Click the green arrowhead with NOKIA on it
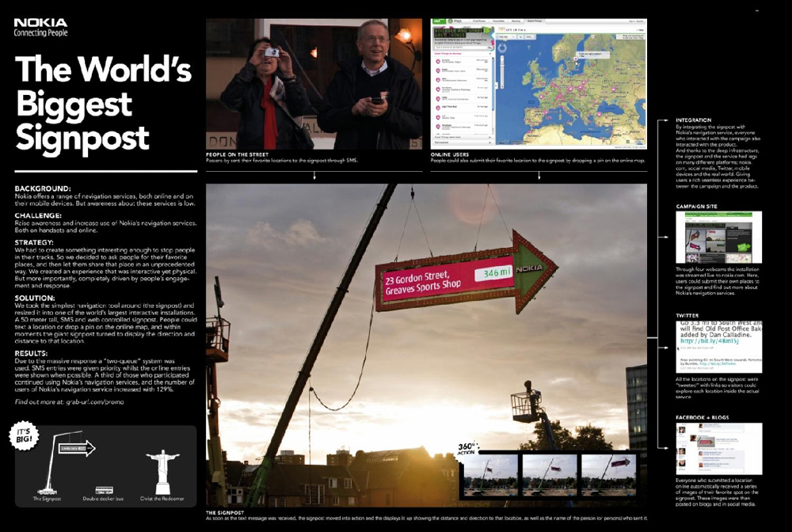 coord(535,271)
